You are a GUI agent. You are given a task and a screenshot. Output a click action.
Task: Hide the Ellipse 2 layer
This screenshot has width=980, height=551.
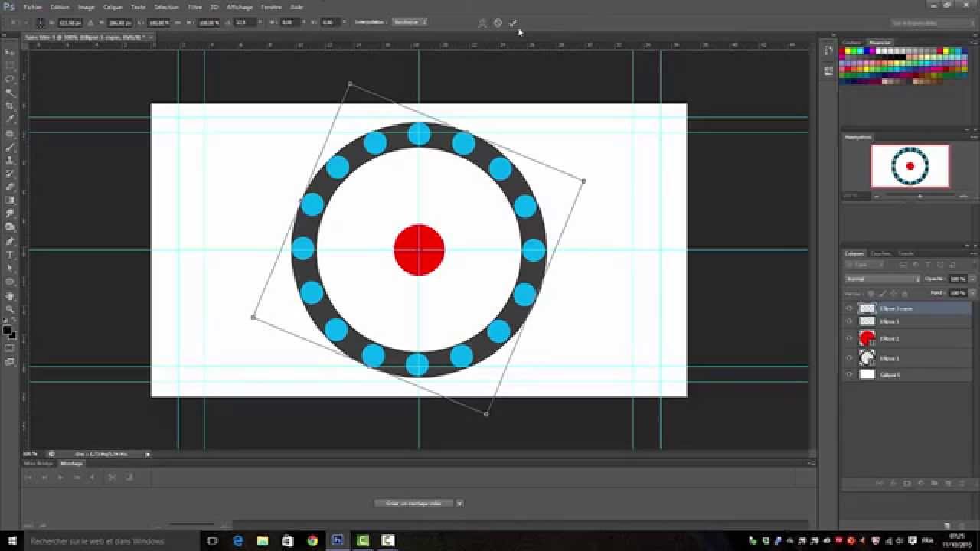(848, 338)
